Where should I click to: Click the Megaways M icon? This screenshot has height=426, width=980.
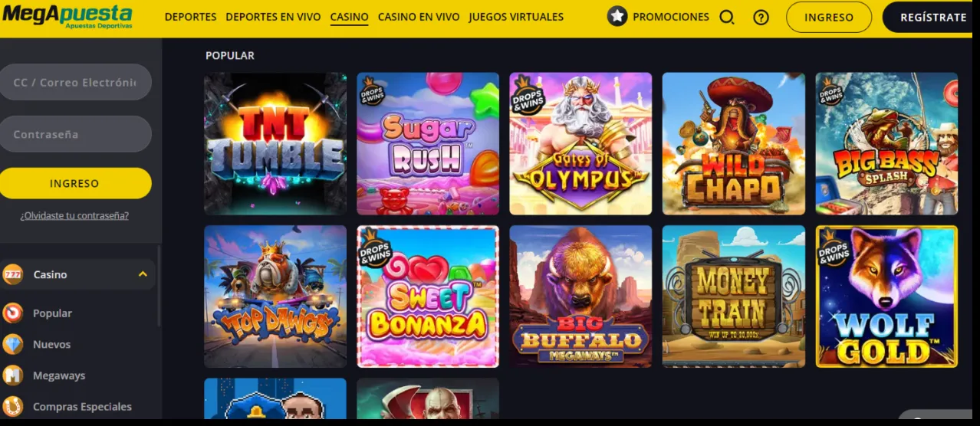13,375
